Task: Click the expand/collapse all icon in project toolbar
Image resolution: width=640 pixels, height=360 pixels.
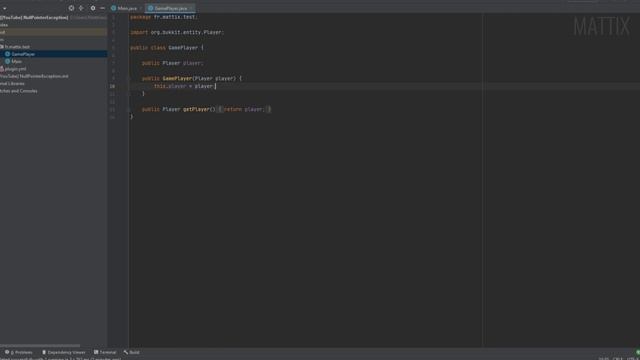Action: [x=81, y=8]
